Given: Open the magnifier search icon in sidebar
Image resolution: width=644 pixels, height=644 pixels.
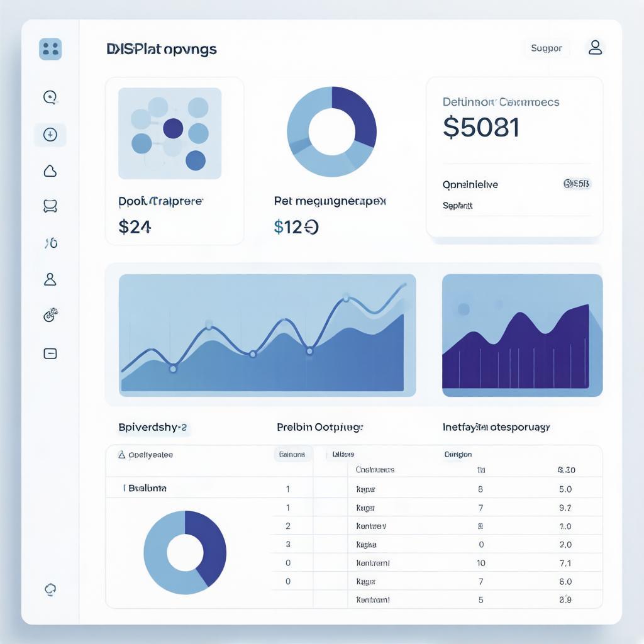Looking at the screenshot, I should click(50, 97).
